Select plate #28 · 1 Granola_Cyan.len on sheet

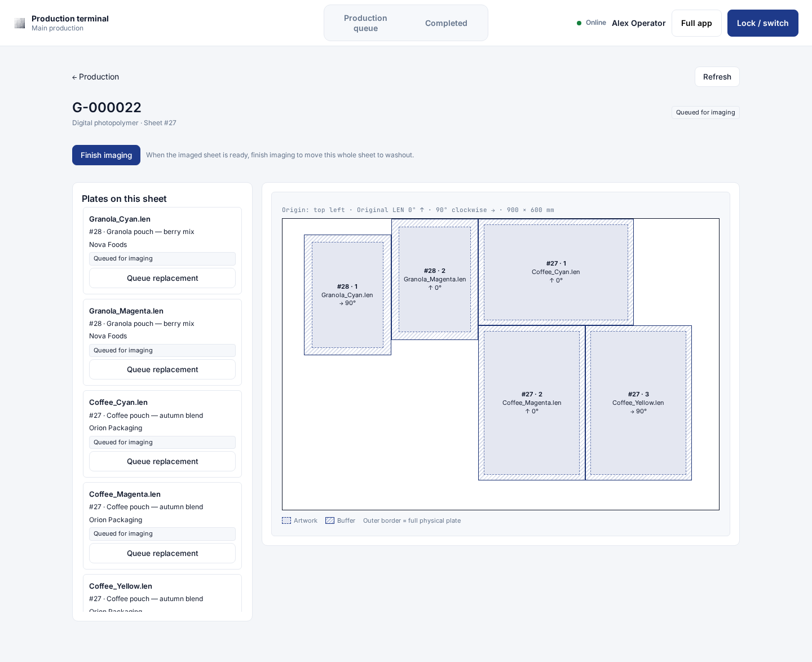347,295
